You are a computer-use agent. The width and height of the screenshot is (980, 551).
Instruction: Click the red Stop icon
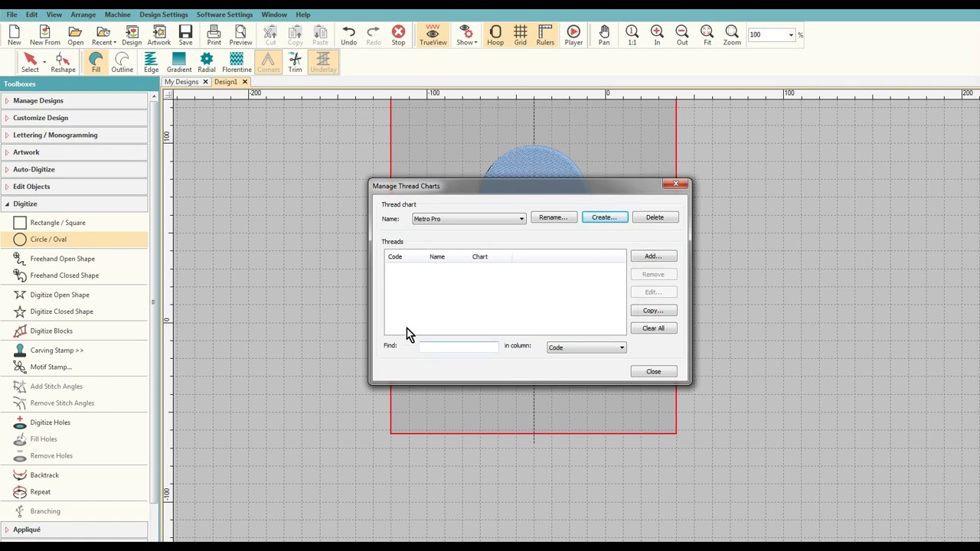398,35
